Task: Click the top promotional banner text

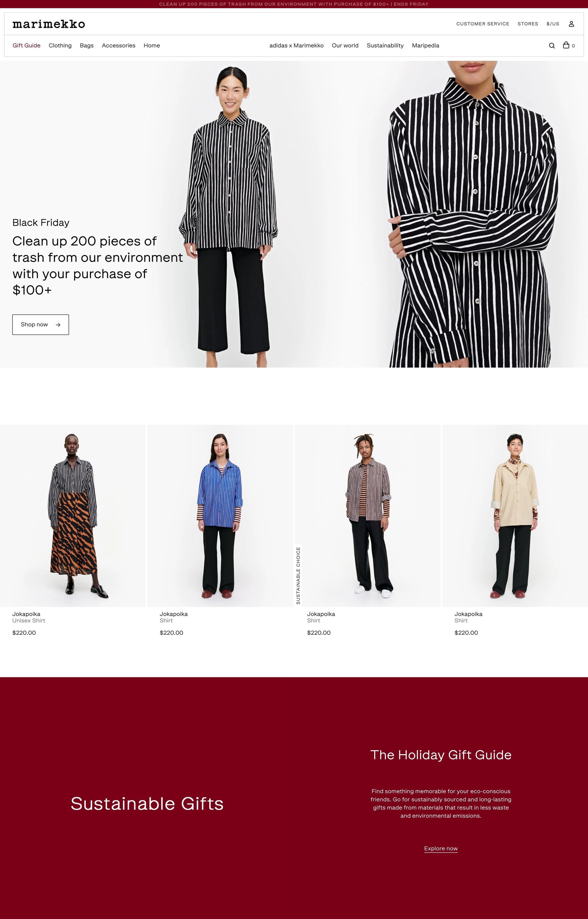Action: [x=294, y=4]
